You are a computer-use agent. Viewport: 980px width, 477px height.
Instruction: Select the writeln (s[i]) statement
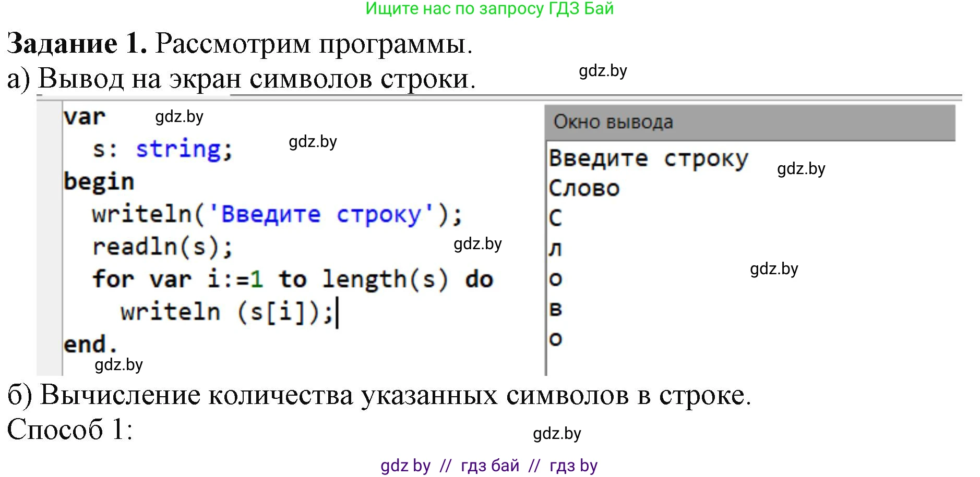[227, 311]
